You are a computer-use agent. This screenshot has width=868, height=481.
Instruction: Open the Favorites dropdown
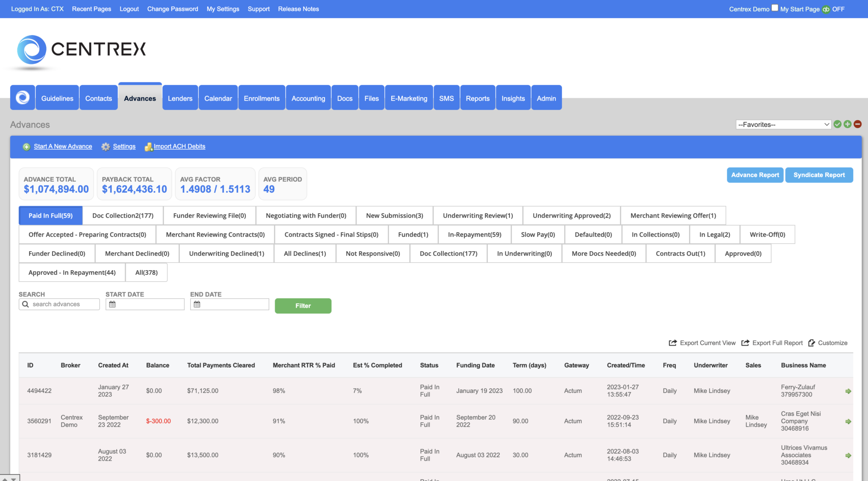(x=783, y=124)
